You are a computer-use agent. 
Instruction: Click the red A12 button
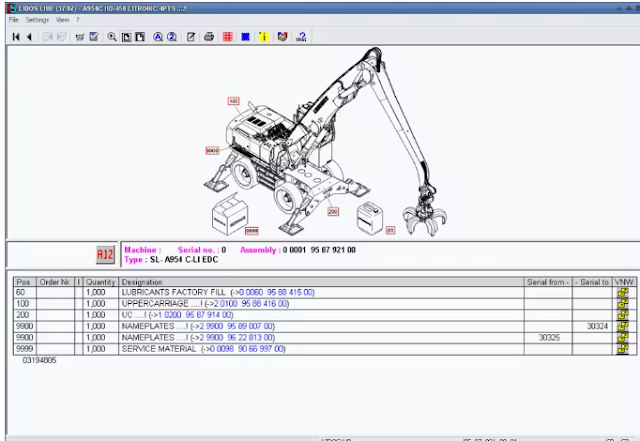(105, 255)
